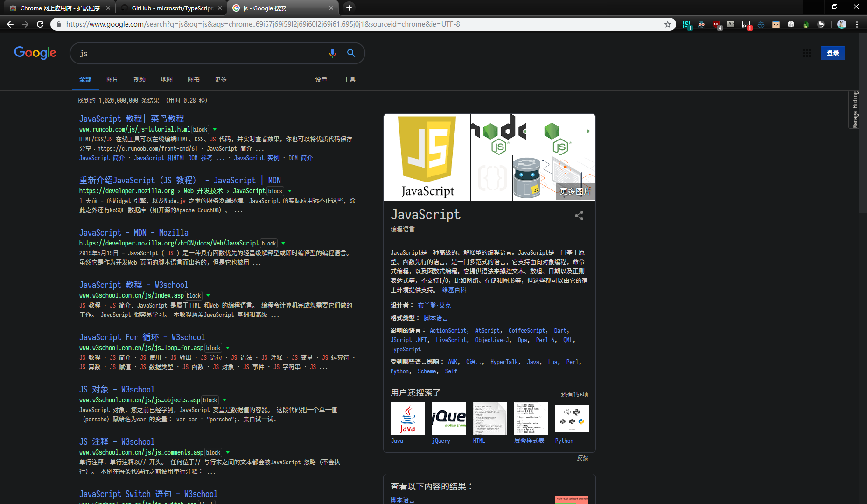The height and width of the screenshot is (504, 867).
Task: Open the JavaScript For 循环 result
Action: (x=142, y=337)
